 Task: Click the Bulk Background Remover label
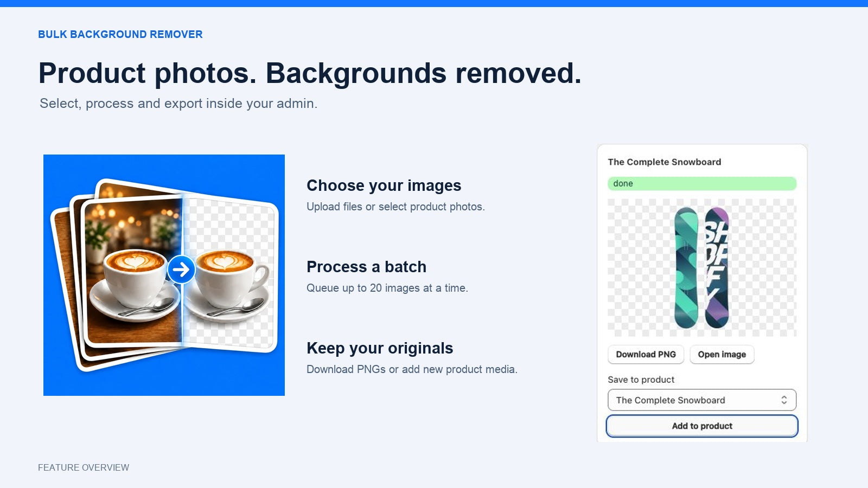[120, 34]
